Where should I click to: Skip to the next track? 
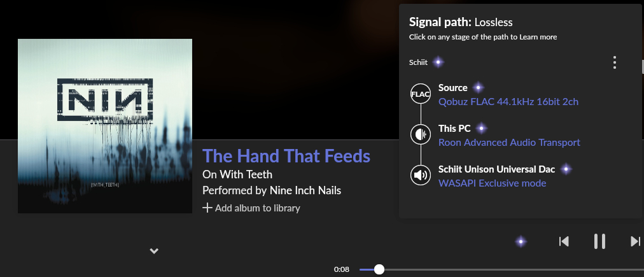635,241
